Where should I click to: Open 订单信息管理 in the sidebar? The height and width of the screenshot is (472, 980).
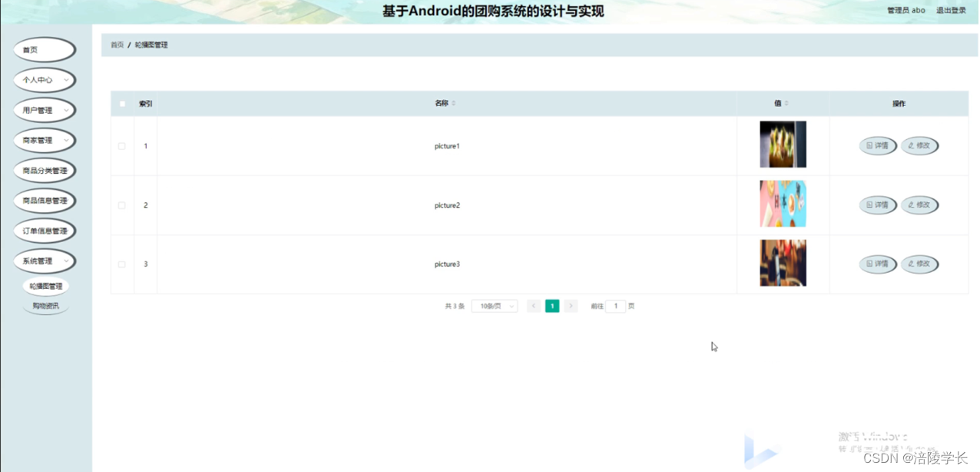44,231
